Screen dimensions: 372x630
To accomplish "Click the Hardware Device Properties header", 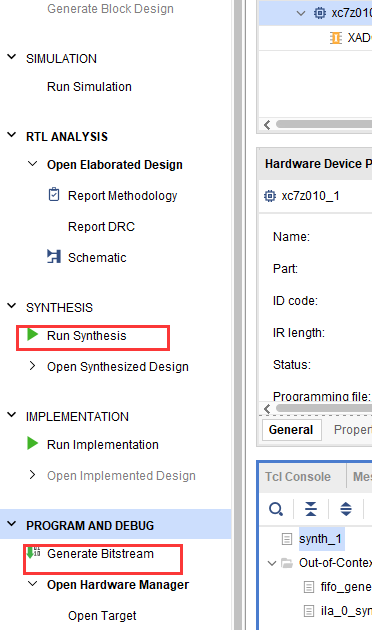I will [315, 164].
